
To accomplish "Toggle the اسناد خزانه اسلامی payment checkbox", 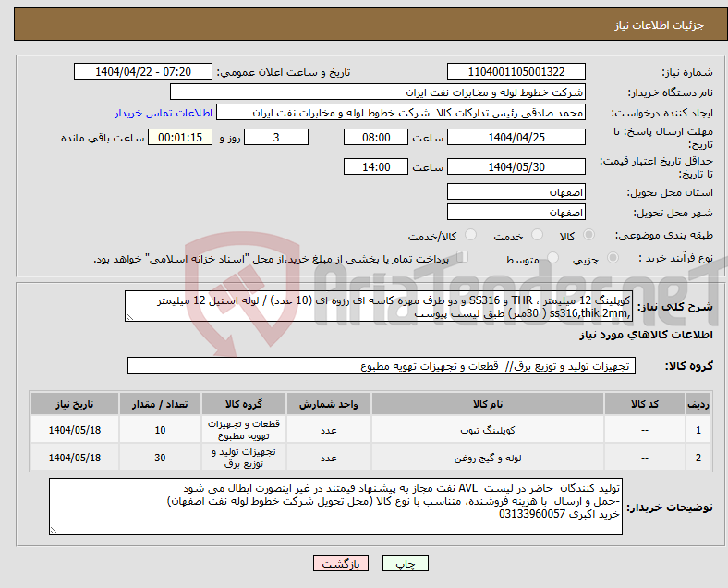I will pyautogui.click(x=463, y=257).
